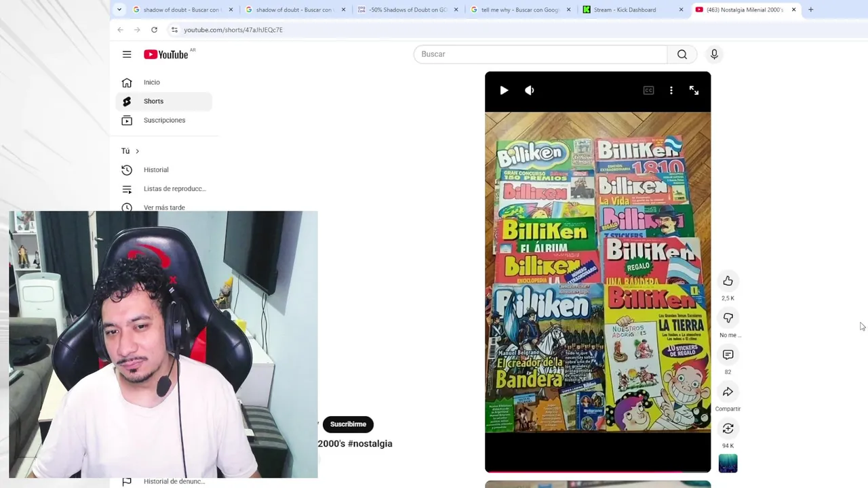
Task: Open the next short preview below
Action: click(x=597, y=484)
